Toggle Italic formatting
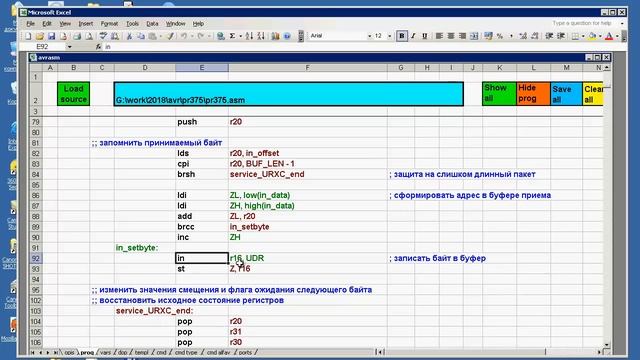This screenshot has width=640, height=360. [x=413, y=36]
